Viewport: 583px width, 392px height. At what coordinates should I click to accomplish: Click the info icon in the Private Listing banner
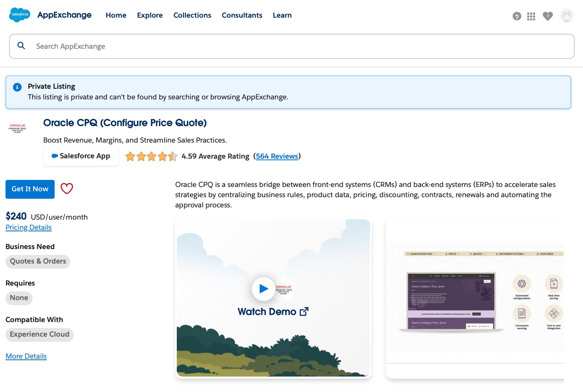tap(17, 87)
